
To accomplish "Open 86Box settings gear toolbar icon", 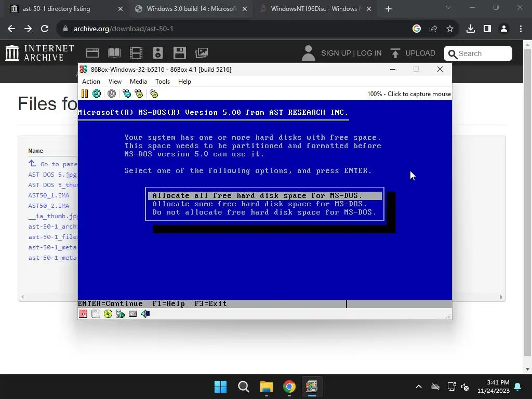I will (154, 94).
